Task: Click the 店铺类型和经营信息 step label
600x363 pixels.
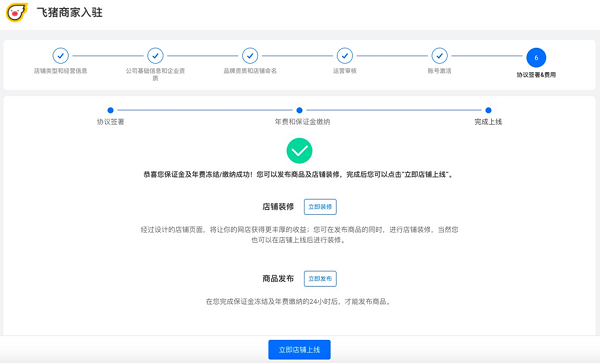Action: point(60,71)
